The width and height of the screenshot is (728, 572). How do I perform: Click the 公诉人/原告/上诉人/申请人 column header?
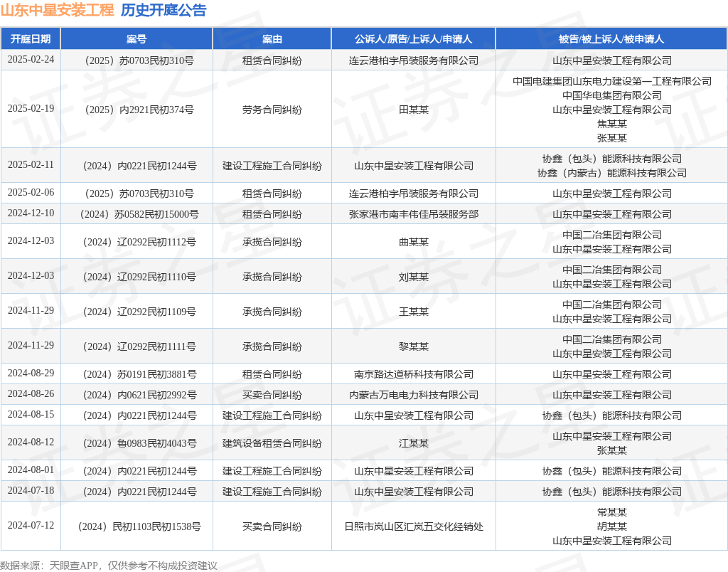click(x=413, y=39)
